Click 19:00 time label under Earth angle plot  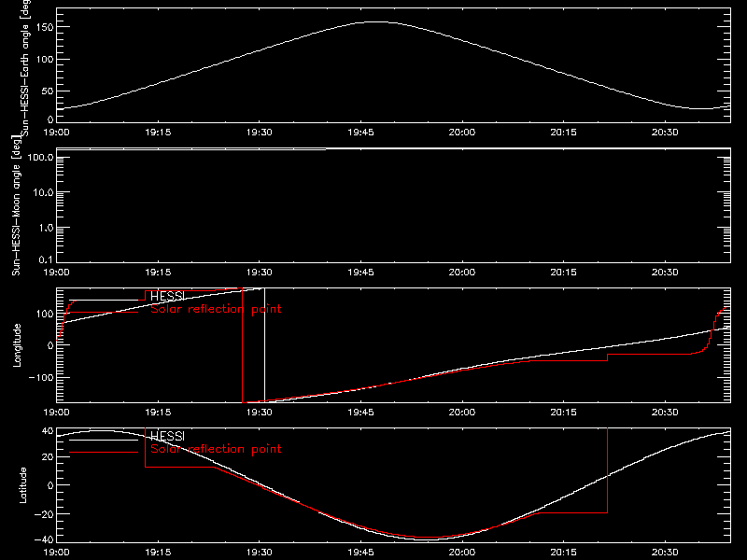coord(56,133)
